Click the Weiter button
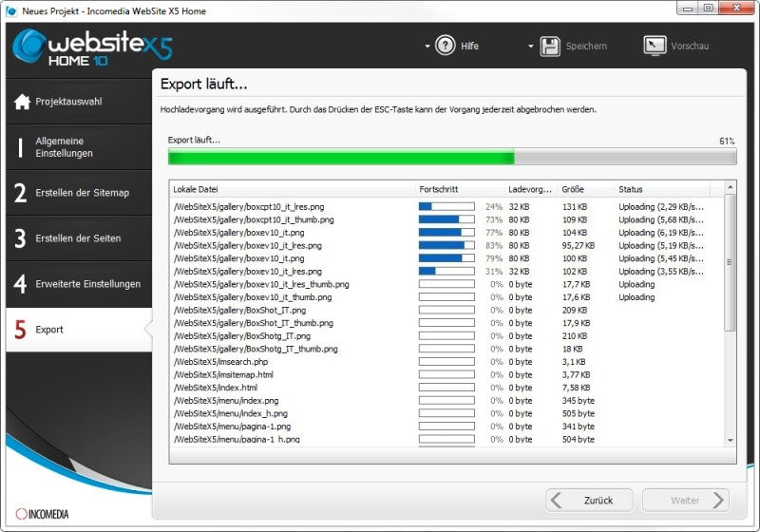 click(685, 500)
